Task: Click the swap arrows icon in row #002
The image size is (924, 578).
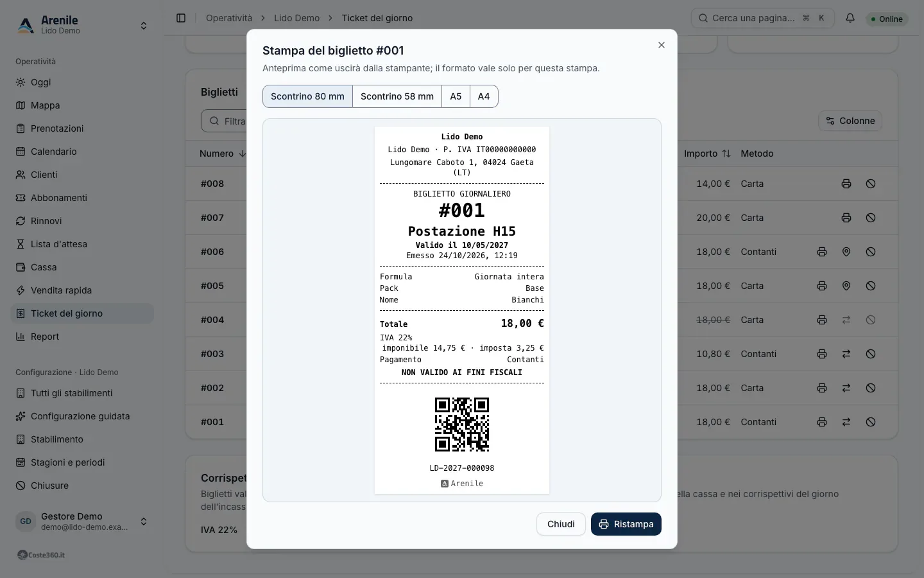Action: click(846, 388)
